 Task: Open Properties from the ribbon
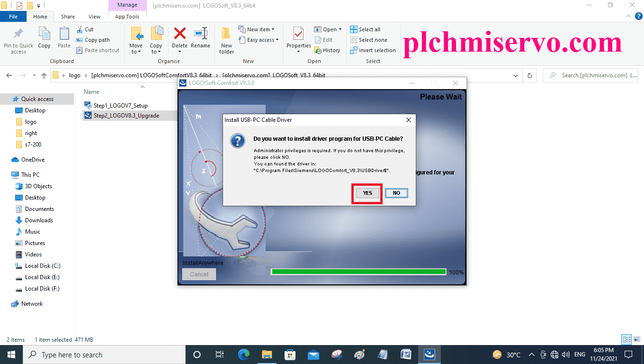point(299,40)
